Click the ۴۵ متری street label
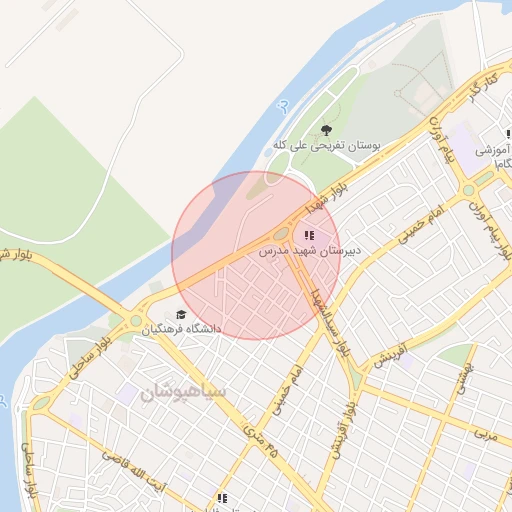512x512 pixels. pos(261,440)
